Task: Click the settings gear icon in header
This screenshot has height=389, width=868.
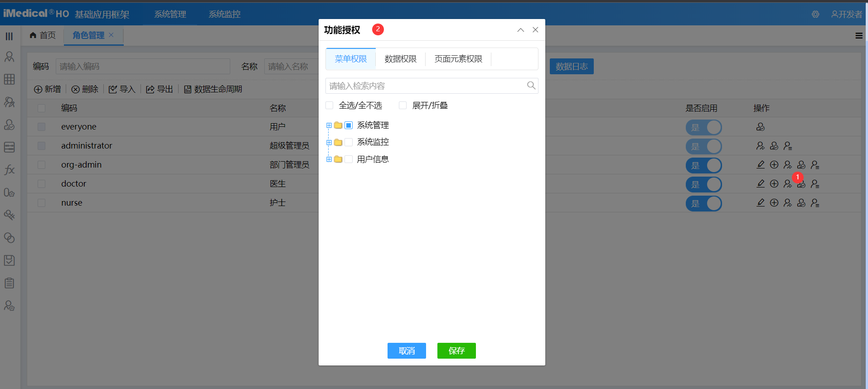Action: (815, 14)
